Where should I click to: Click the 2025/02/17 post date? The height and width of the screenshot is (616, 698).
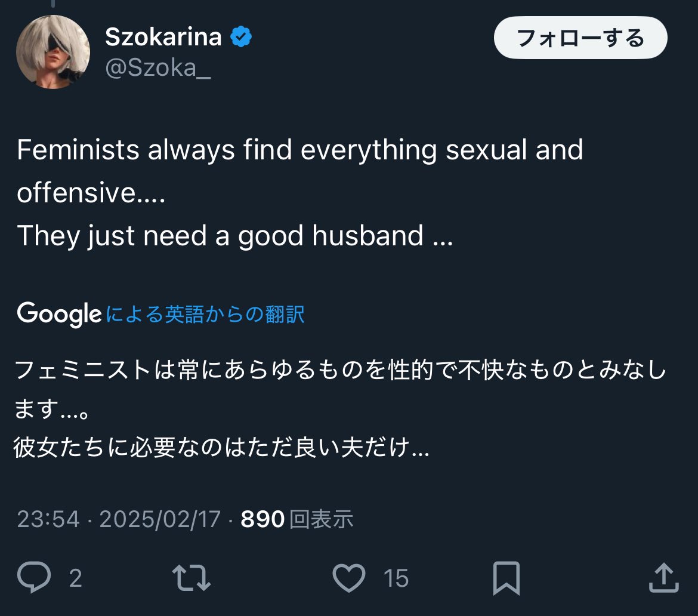(160, 519)
